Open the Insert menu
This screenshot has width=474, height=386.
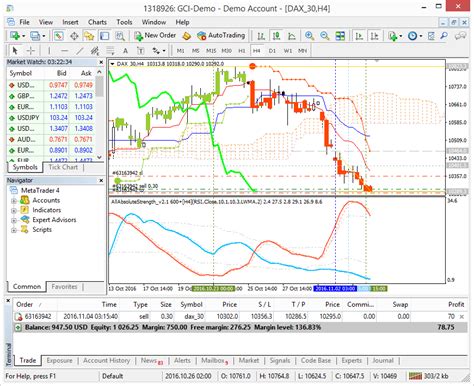[70, 22]
